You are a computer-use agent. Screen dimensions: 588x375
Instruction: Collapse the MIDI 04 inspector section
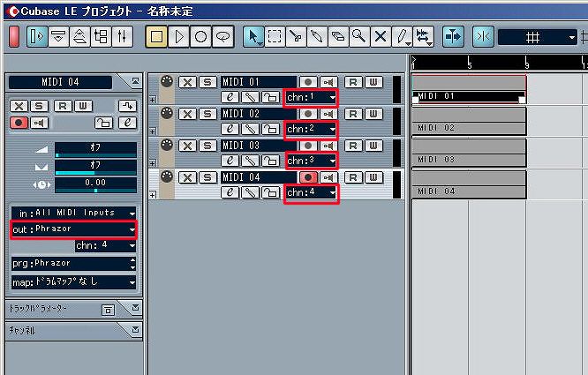coord(135,81)
